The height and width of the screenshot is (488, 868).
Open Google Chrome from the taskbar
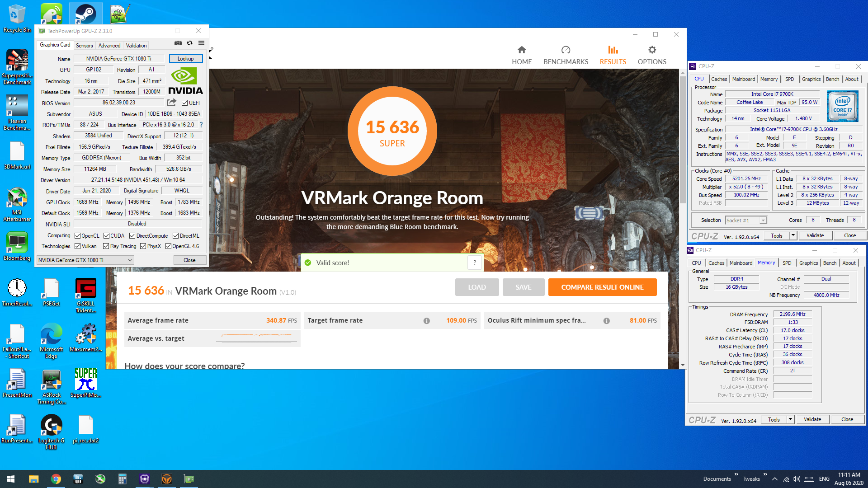[56, 479]
